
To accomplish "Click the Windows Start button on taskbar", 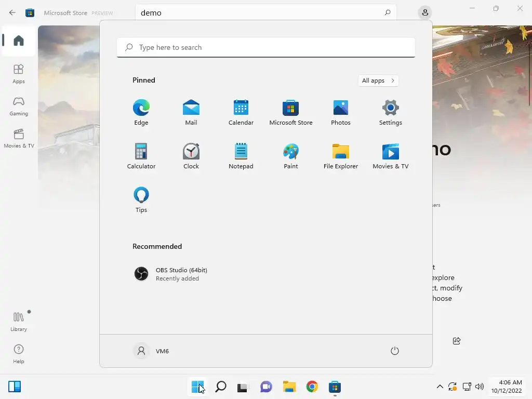I will 198,387.
